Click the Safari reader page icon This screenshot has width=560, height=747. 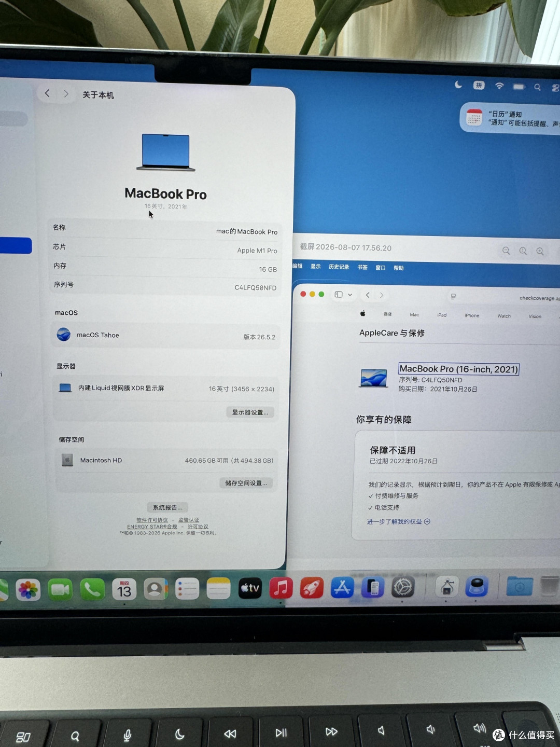[x=453, y=296]
